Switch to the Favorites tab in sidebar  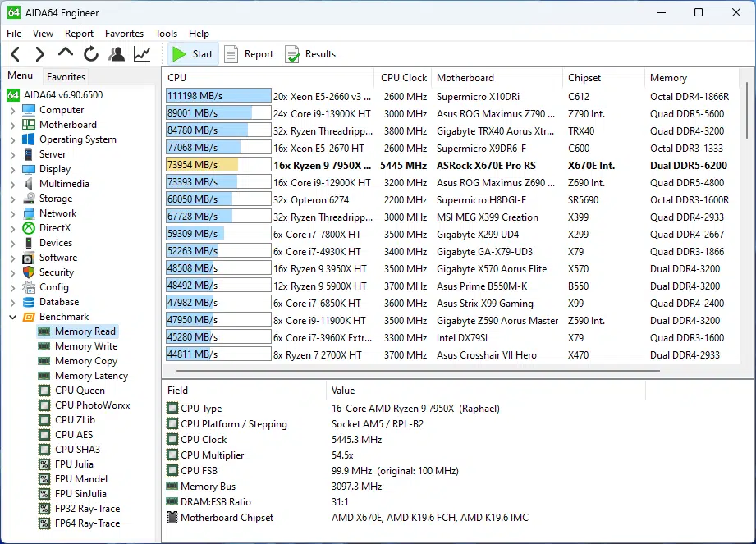[66, 76]
